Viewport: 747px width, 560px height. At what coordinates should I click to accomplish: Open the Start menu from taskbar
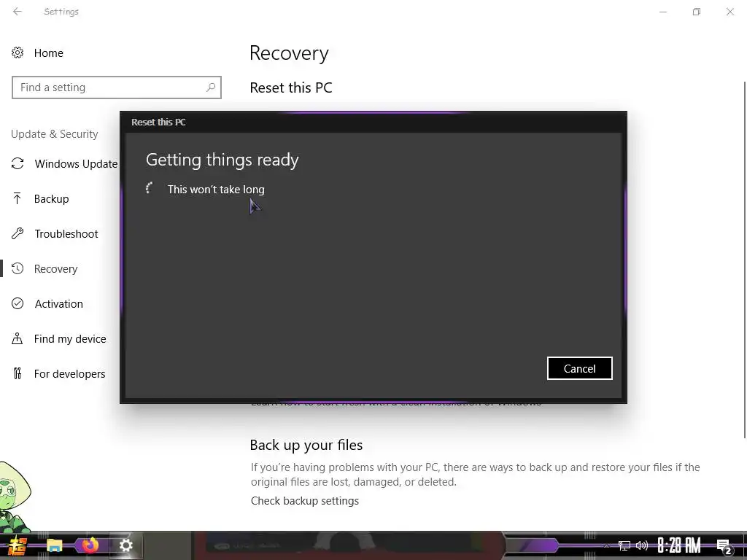[x=18, y=545]
